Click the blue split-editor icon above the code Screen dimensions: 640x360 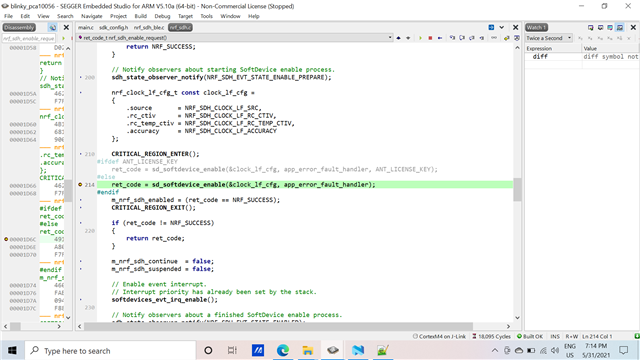(491, 27)
